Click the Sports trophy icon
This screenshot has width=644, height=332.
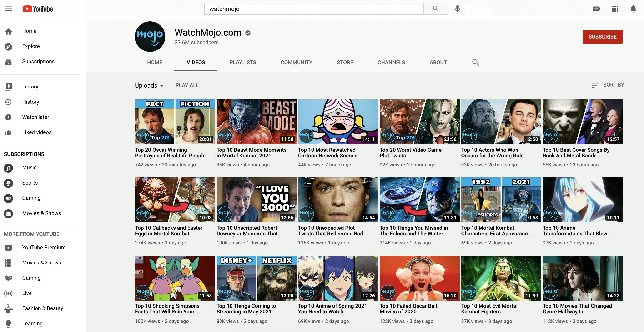pyautogui.click(x=8, y=183)
